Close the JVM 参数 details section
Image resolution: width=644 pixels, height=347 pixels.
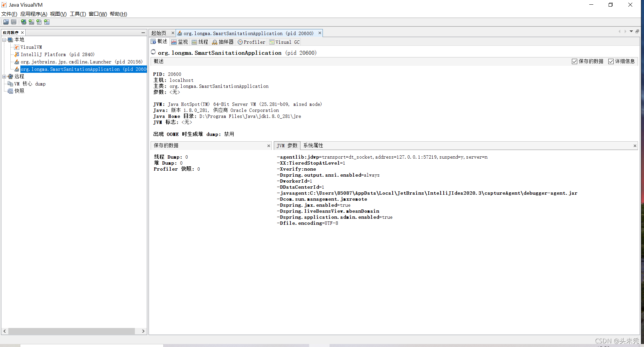tap(635, 146)
